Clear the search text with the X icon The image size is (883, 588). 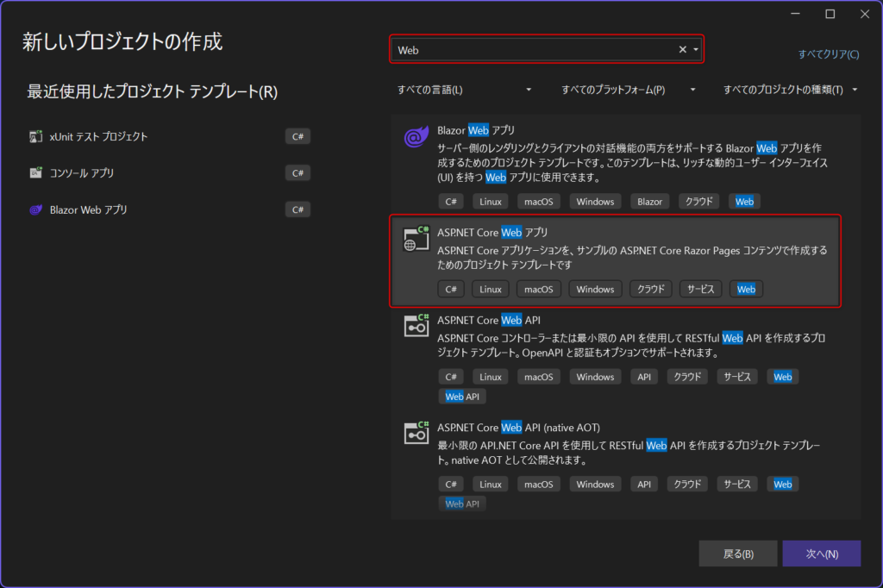(683, 49)
